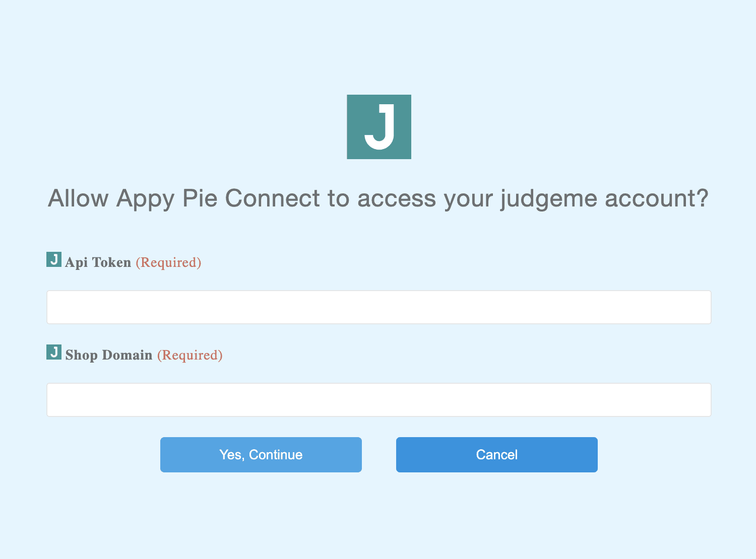Focus the Shop Domain input field
756x559 pixels.
379,400
